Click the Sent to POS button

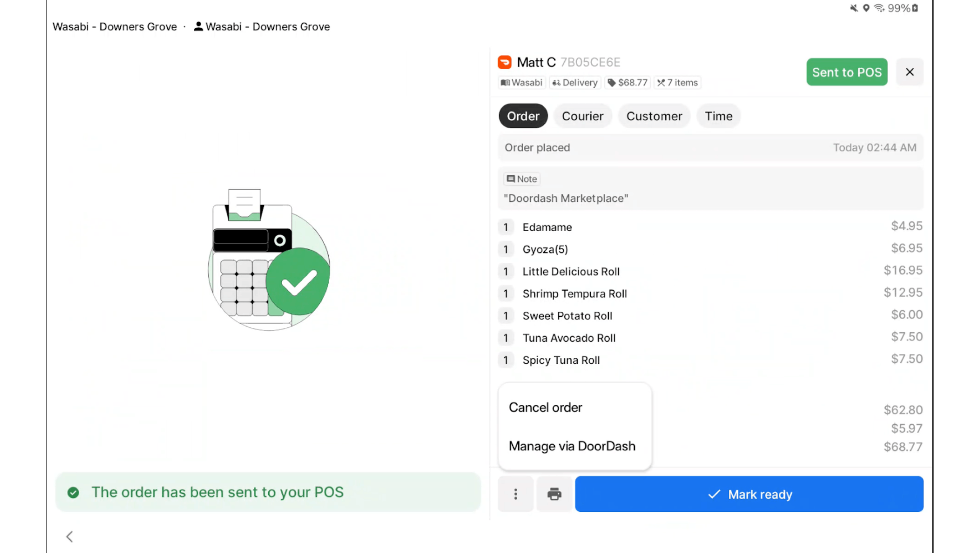click(846, 72)
